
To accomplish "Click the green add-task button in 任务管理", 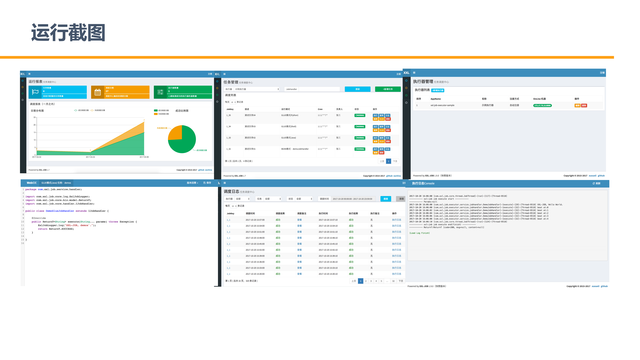I will pos(388,89).
